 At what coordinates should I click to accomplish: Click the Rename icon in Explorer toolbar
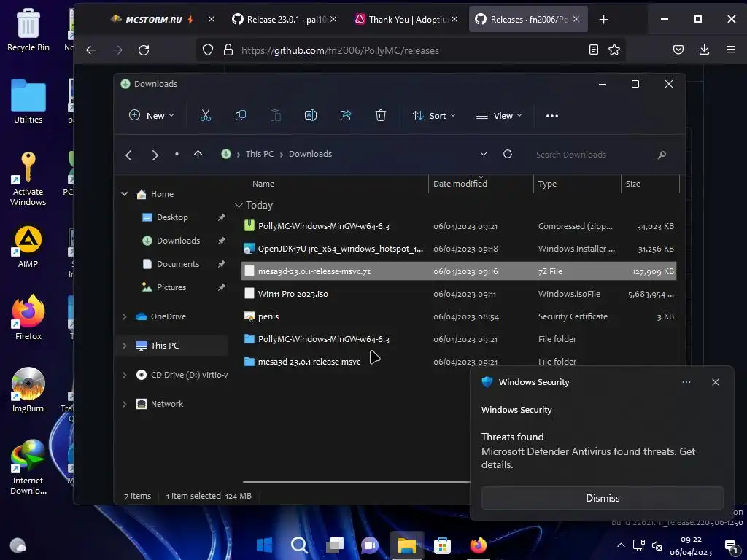[x=311, y=115]
